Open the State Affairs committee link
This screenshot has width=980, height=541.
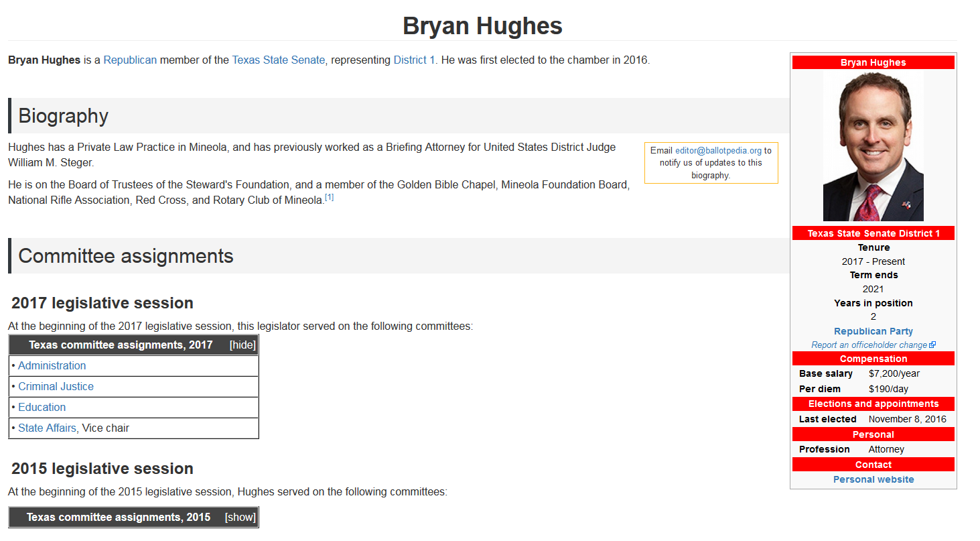pos(47,428)
